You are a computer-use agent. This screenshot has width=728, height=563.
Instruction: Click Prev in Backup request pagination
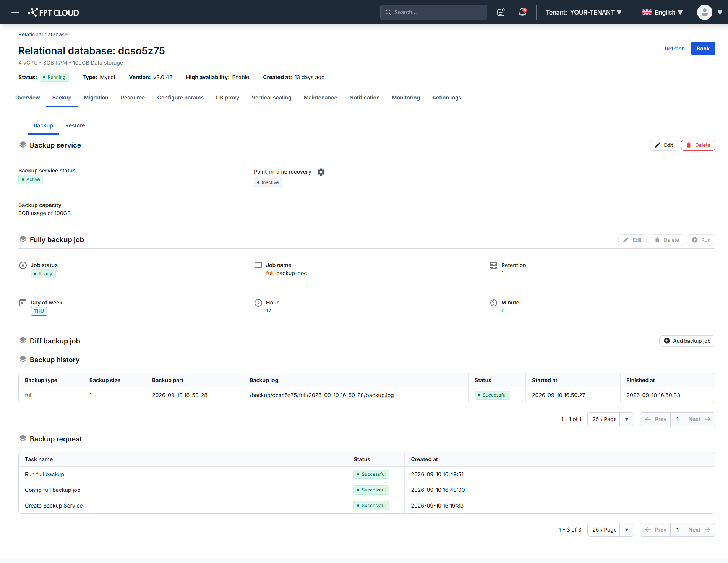click(x=655, y=530)
